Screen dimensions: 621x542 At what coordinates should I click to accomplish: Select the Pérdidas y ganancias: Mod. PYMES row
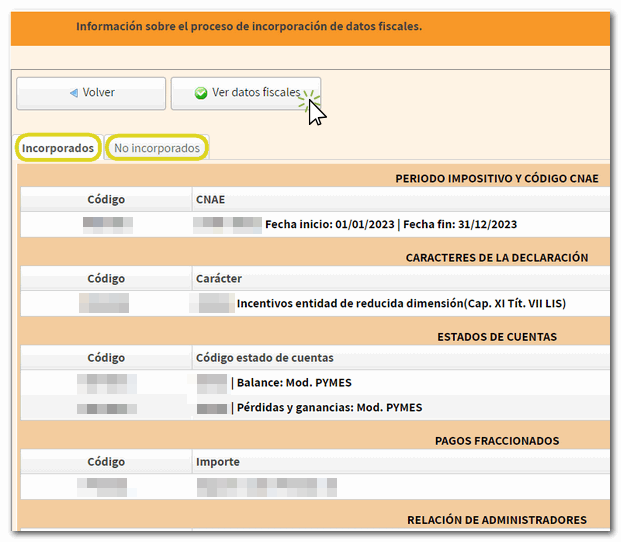(329, 408)
